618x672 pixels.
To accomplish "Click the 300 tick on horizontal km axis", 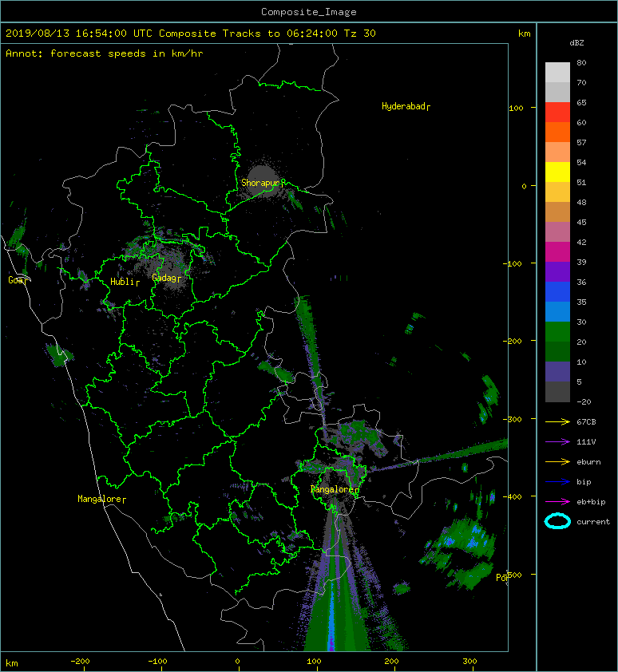I will click(x=469, y=662).
